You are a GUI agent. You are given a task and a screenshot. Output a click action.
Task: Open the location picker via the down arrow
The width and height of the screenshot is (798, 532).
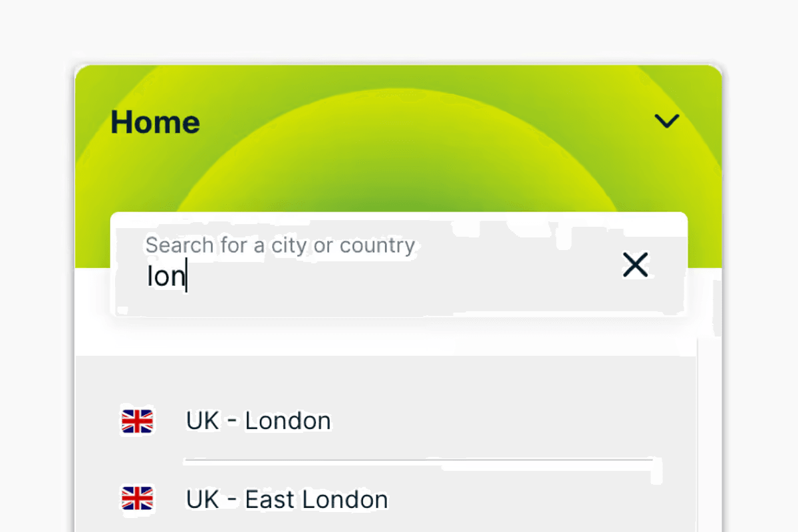click(666, 121)
